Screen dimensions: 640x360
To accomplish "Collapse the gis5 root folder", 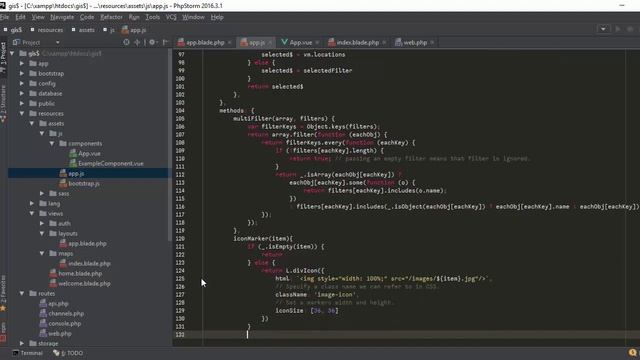I will tap(12, 53).
